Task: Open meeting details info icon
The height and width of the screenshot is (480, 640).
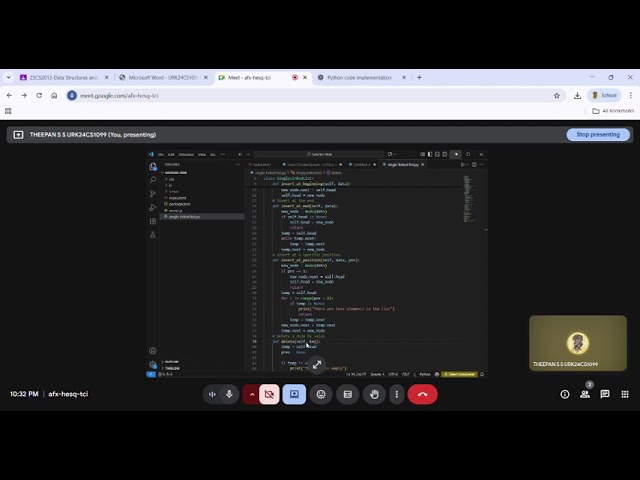Action: pyautogui.click(x=565, y=394)
